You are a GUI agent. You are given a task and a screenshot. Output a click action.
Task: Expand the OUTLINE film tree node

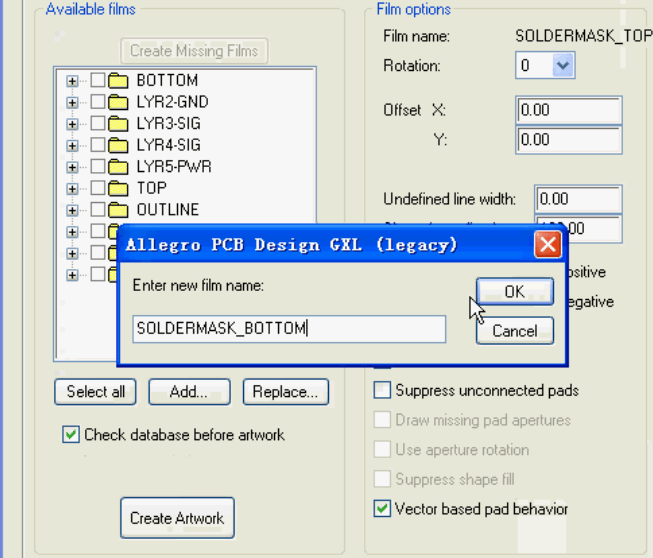click(72, 211)
